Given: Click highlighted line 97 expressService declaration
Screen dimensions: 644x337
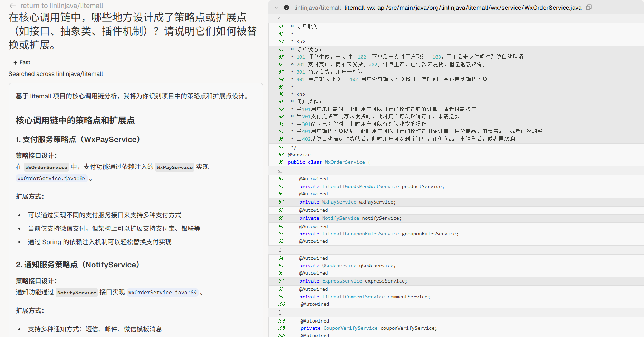Looking at the screenshot, I should click(x=353, y=281).
